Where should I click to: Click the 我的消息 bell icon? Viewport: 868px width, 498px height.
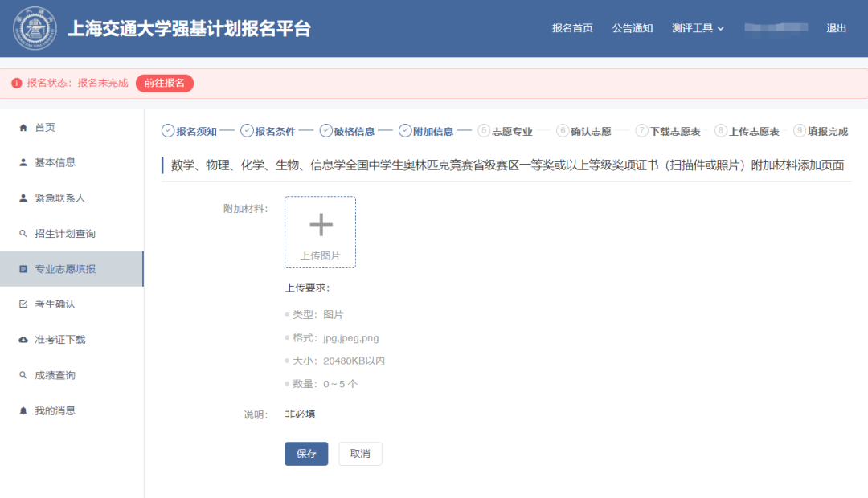click(23, 410)
